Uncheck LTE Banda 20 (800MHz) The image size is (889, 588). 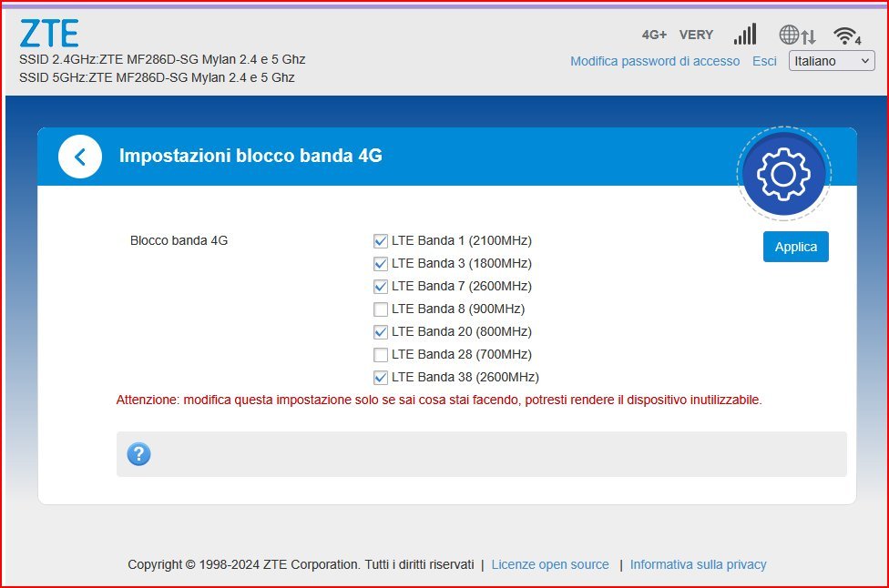381,332
